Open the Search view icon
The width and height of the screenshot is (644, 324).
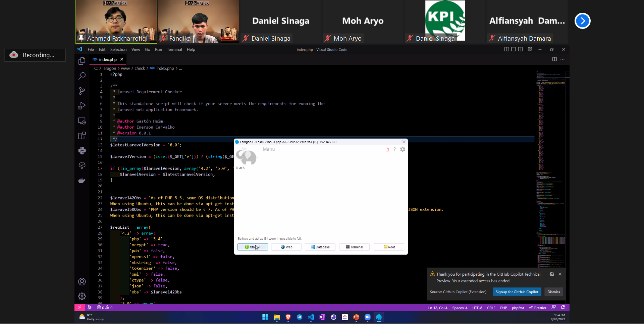point(82,76)
